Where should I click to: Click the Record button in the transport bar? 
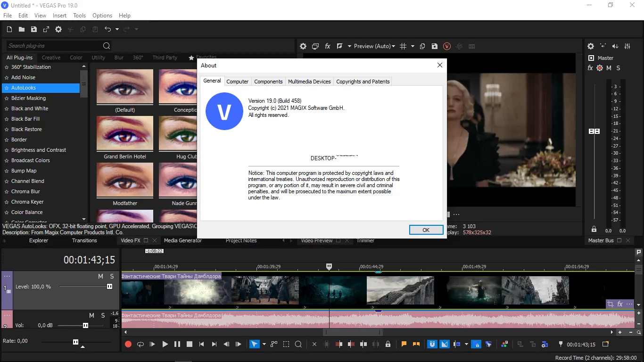128,345
